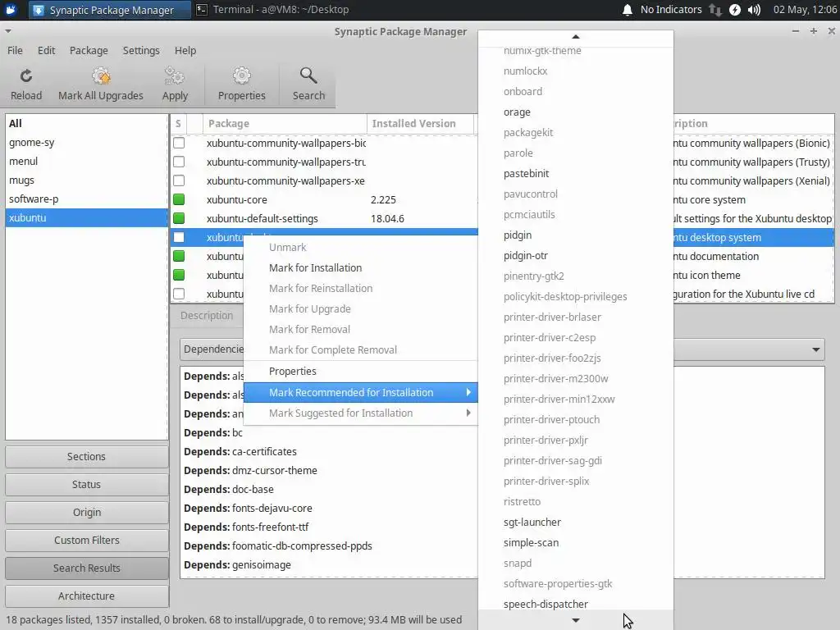Select 'software-p' search entry

86,199
